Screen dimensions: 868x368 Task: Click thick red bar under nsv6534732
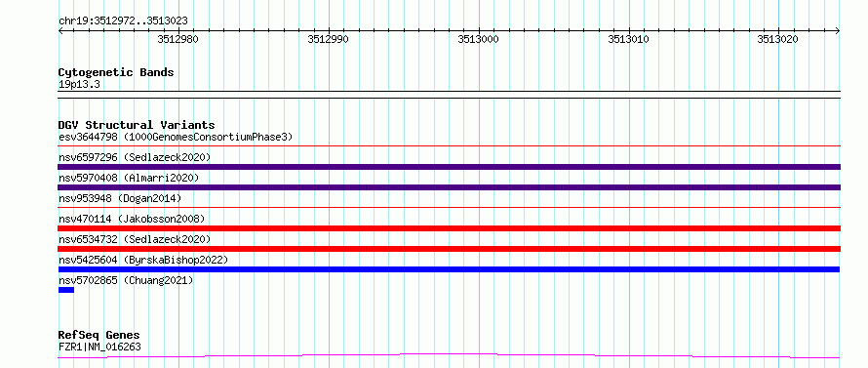pos(449,249)
